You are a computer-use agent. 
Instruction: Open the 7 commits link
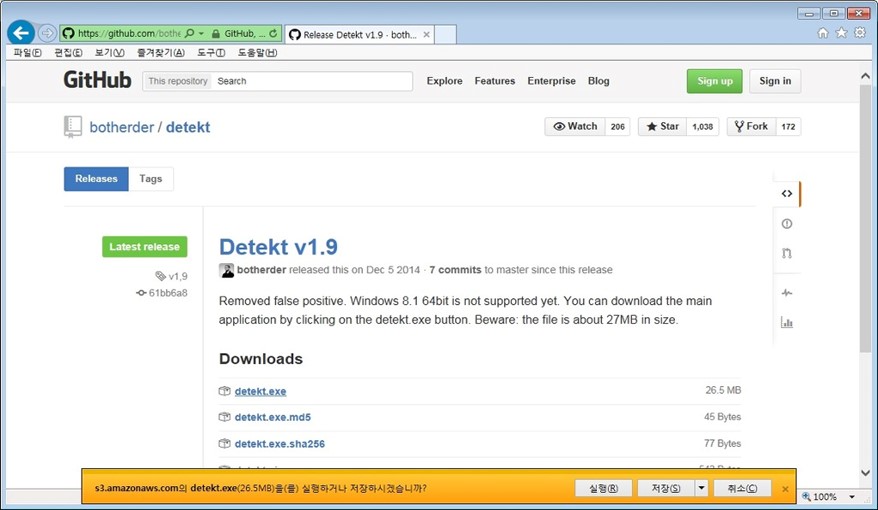[x=455, y=270]
